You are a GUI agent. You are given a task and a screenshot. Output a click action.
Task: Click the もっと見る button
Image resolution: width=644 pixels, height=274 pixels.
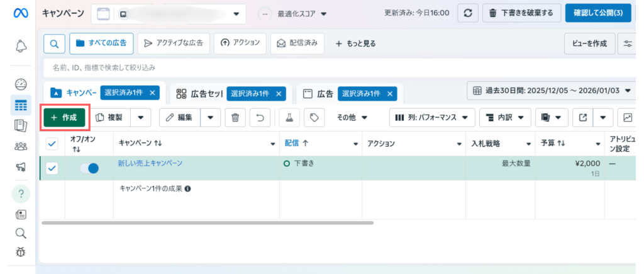[355, 43]
